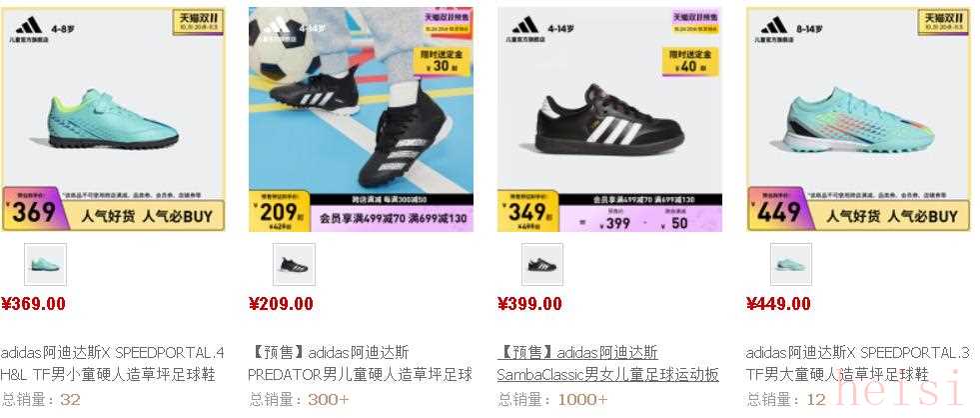Open 【预售】adidas PREDATOR product title link

(x=360, y=364)
